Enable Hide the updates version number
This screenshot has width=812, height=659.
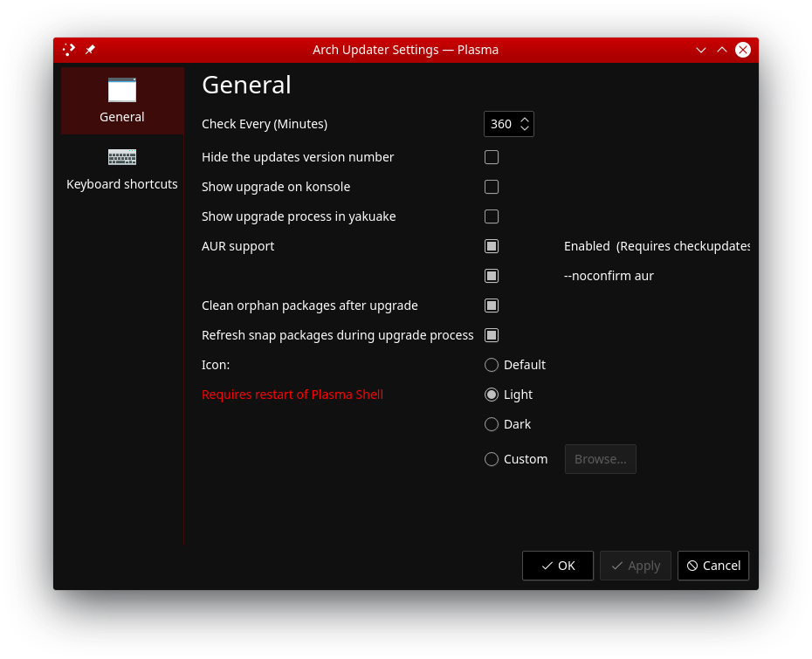tap(492, 157)
